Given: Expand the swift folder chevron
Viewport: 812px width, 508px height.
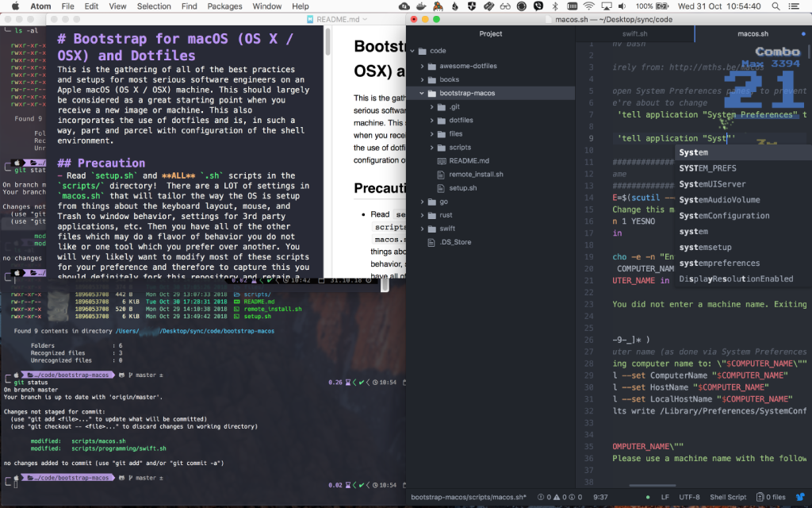Looking at the screenshot, I should click(422, 229).
